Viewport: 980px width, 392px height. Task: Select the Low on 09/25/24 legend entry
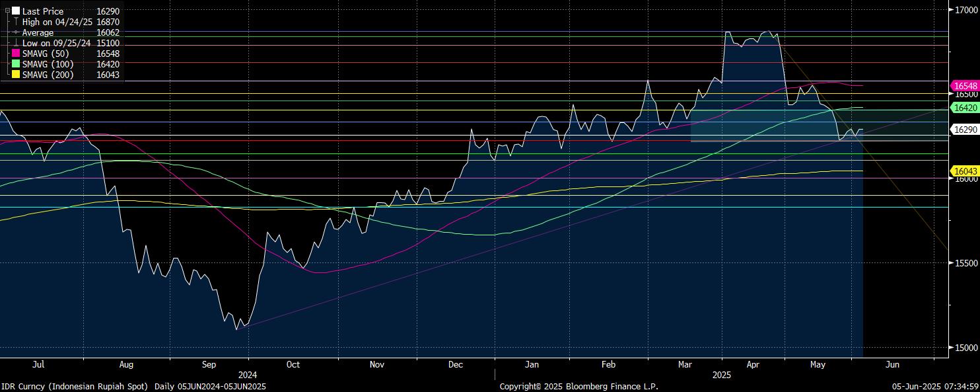pyautogui.click(x=57, y=43)
